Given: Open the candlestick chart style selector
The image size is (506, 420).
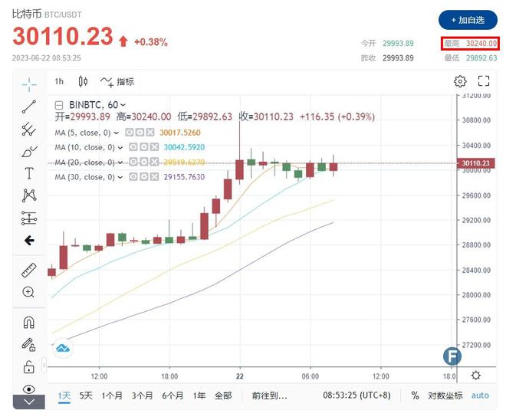Looking at the screenshot, I should 84,81.
